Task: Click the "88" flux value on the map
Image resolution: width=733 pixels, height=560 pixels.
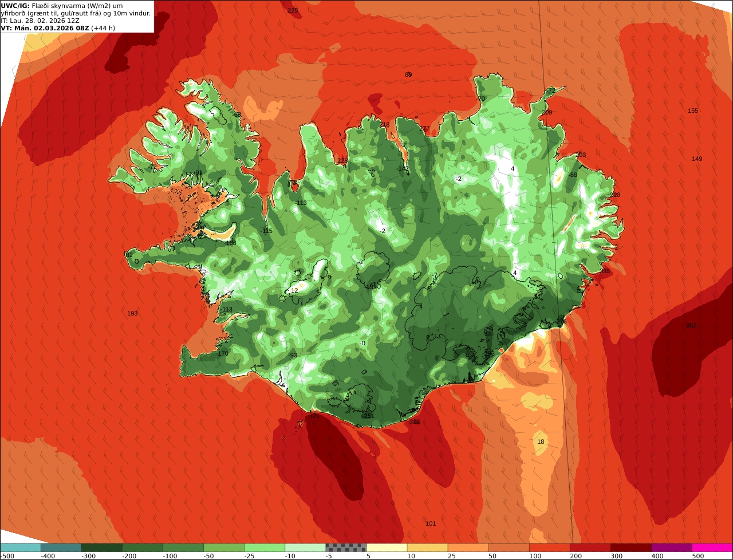Action: (x=573, y=175)
